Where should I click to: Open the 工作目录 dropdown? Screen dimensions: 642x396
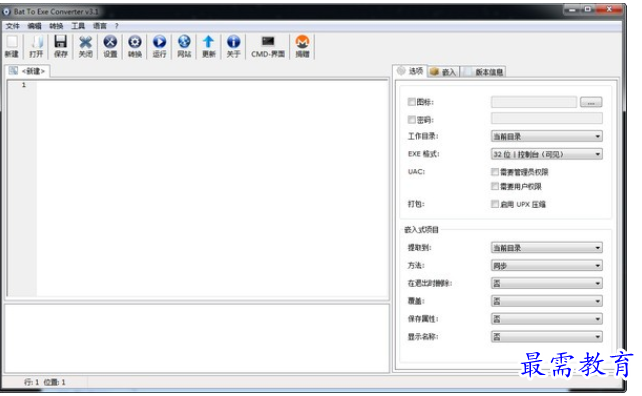click(x=547, y=136)
